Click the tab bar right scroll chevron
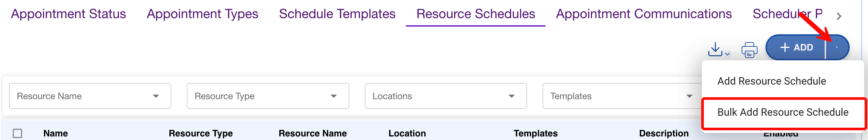The image size is (868, 140). pos(839,16)
